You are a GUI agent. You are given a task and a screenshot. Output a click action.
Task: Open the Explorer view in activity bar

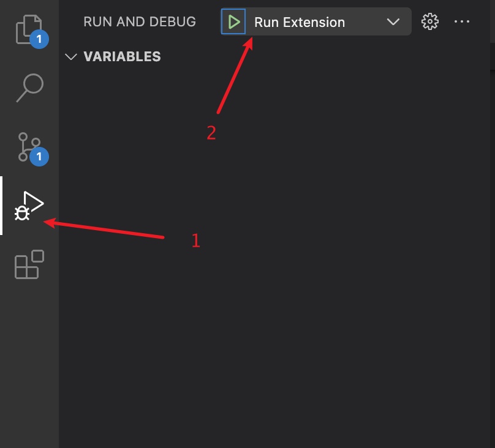pyautogui.click(x=29, y=29)
